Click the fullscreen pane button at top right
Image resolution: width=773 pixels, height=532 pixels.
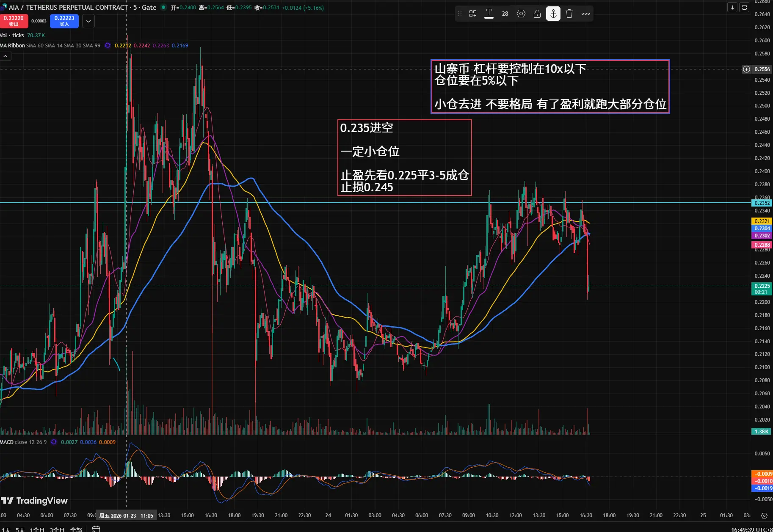[x=744, y=7]
